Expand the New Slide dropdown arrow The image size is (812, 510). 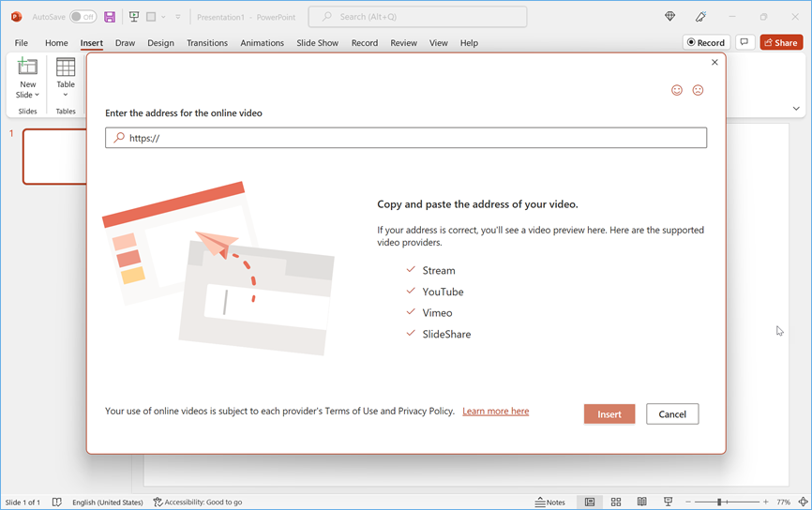tap(28, 95)
